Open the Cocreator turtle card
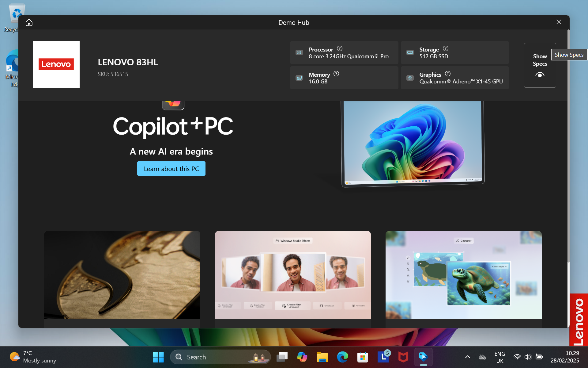Viewport: 588px width, 368px height. pyautogui.click(x=464, y=275)
